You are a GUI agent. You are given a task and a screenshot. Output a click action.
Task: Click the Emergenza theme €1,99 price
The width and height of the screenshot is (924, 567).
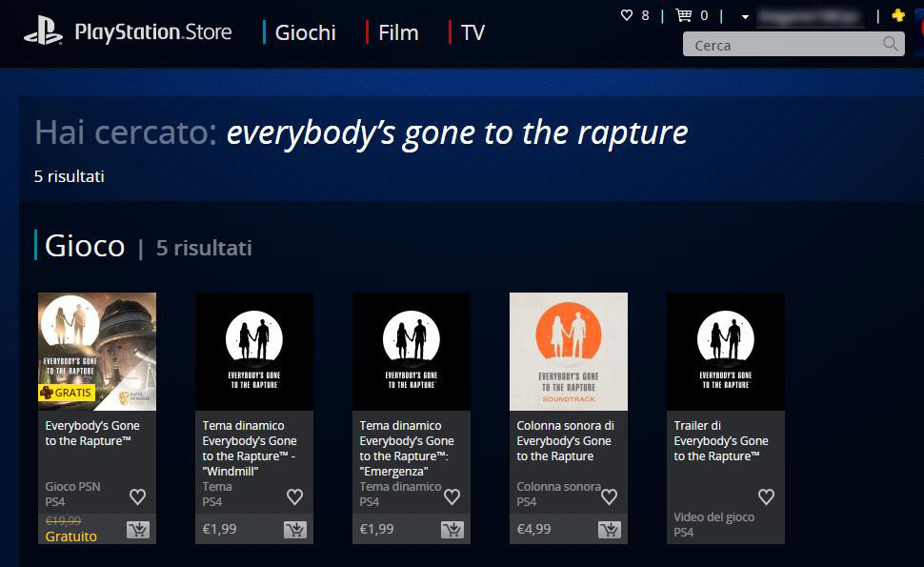tap(376, 529)
